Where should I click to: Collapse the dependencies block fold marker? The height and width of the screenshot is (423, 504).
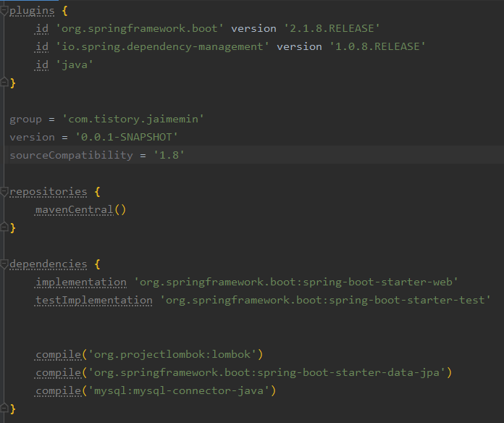(x=4, y=264)
